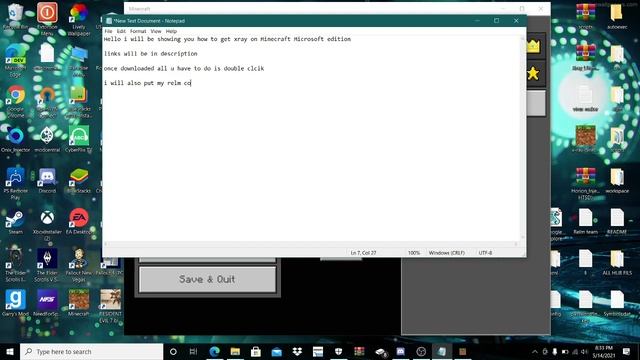Launch Resident Evil 7 desktop shortcut
640x360 pixels.
click(110, 305)
